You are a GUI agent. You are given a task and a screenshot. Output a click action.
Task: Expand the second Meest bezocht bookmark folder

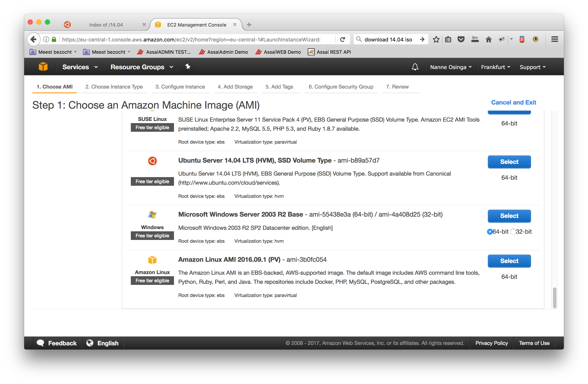[x=107, y=52]
